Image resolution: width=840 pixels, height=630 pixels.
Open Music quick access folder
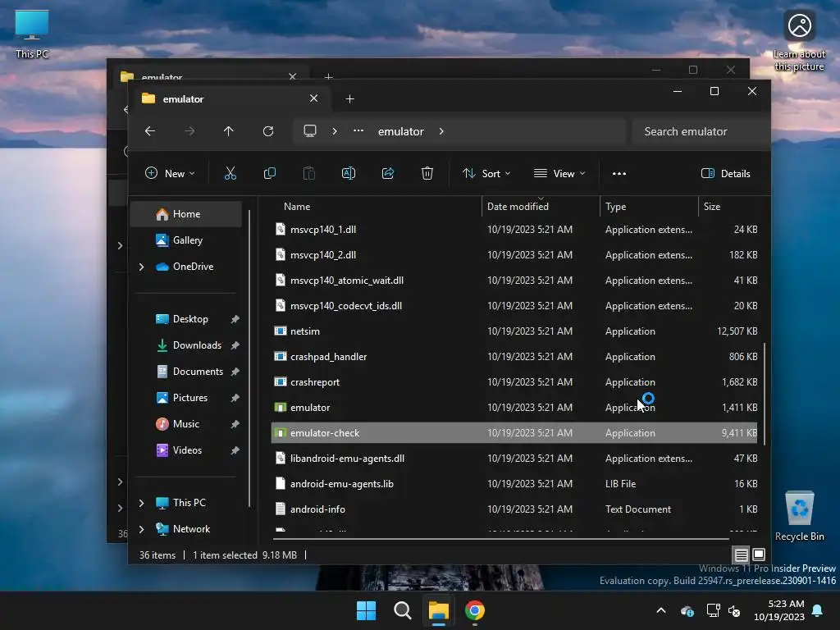click(x=185, y=424)
